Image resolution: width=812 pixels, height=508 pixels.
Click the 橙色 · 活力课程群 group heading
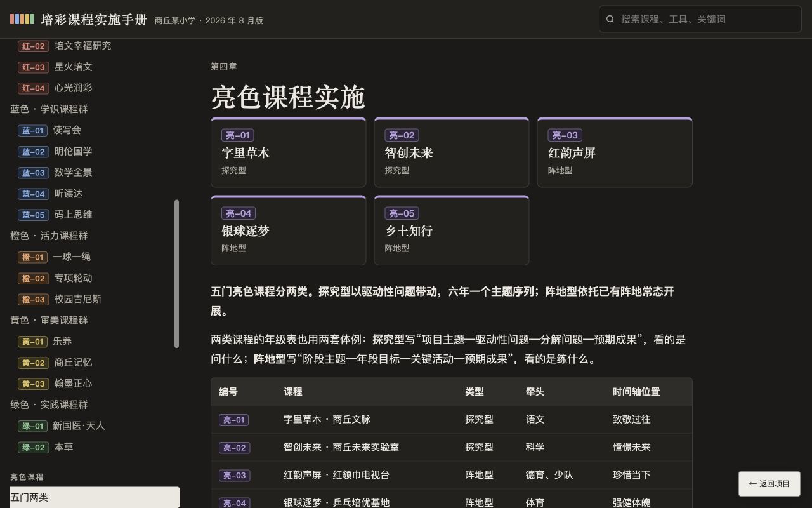point(49,236)
